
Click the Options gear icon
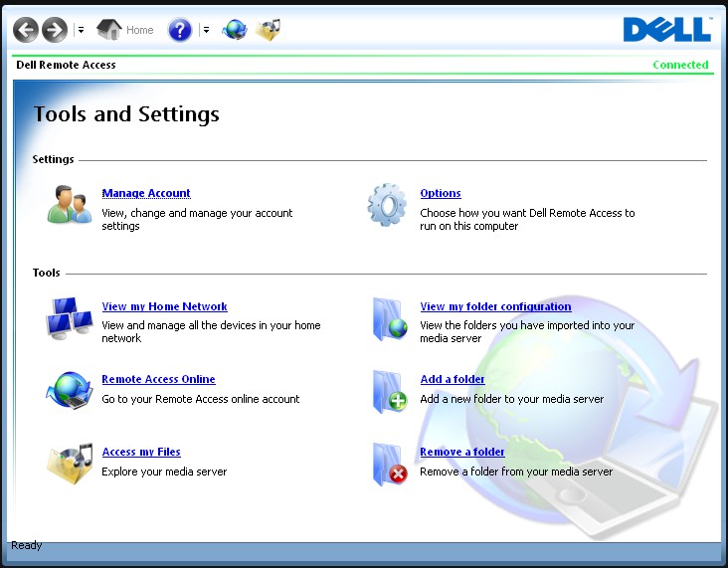(387, 205)
